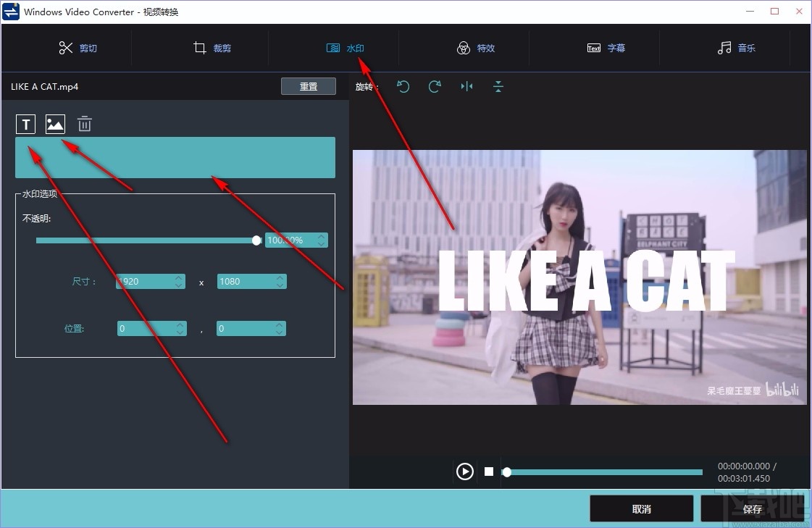Increase the opacity percentage with its stepper
This screenshot has width=812, height=528.
click(x=320, y=237)
